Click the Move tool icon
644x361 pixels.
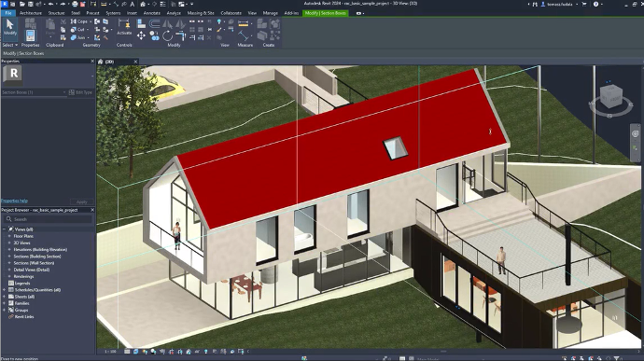coord(141,36)
